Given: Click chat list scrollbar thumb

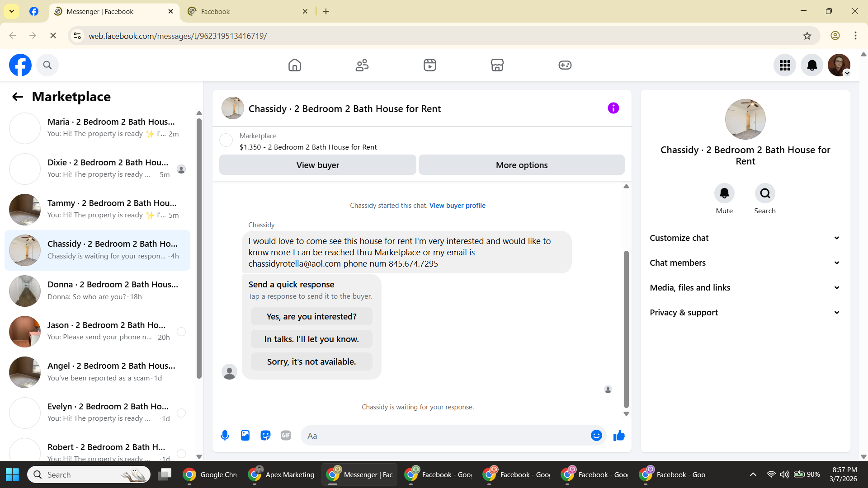Looking at the screenshot, I should [x=199, y=249].
